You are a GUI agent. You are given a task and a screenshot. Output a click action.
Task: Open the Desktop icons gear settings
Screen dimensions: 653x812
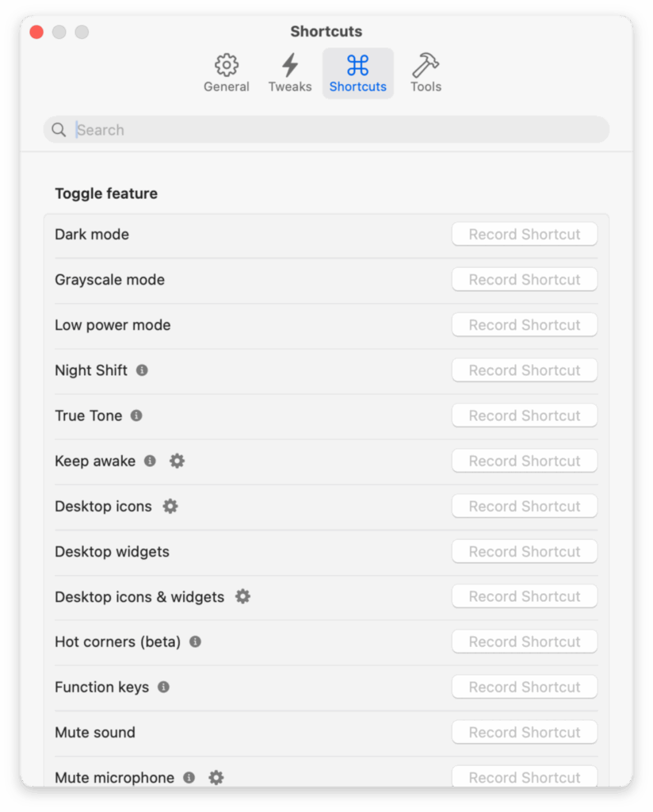point(170,506)
